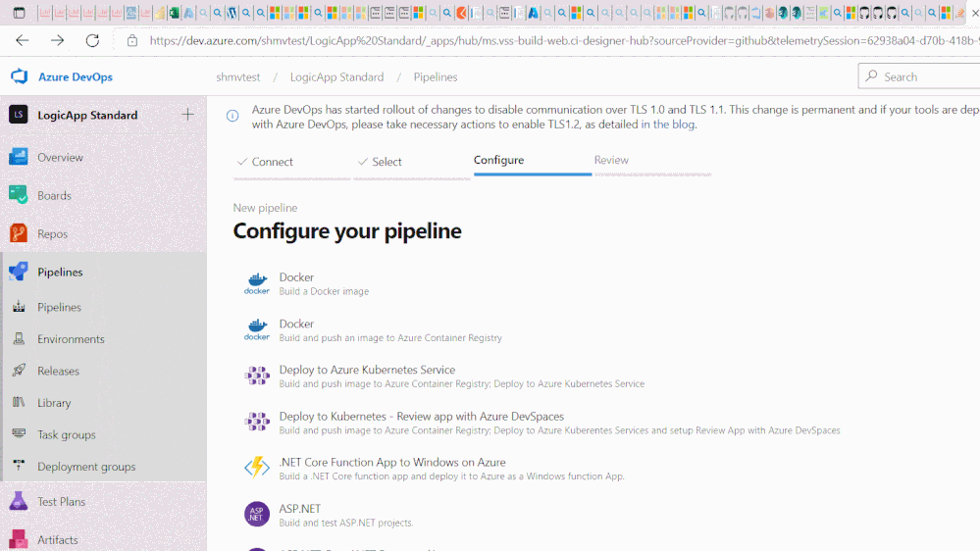
Task: Open Library in the sidebar
Action: tap(54, 402)
